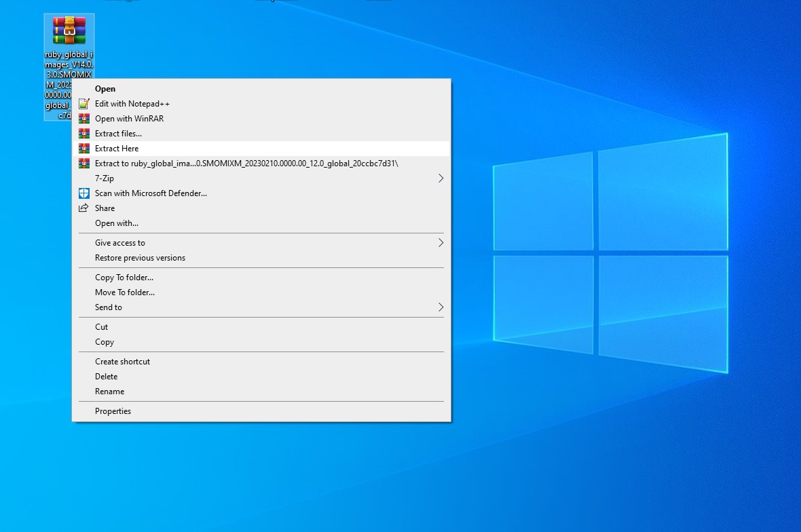This screenshot has height=532, width=801.
Task: Click the WinRAR icon beside Open with WinRAR
Action: 83,119
